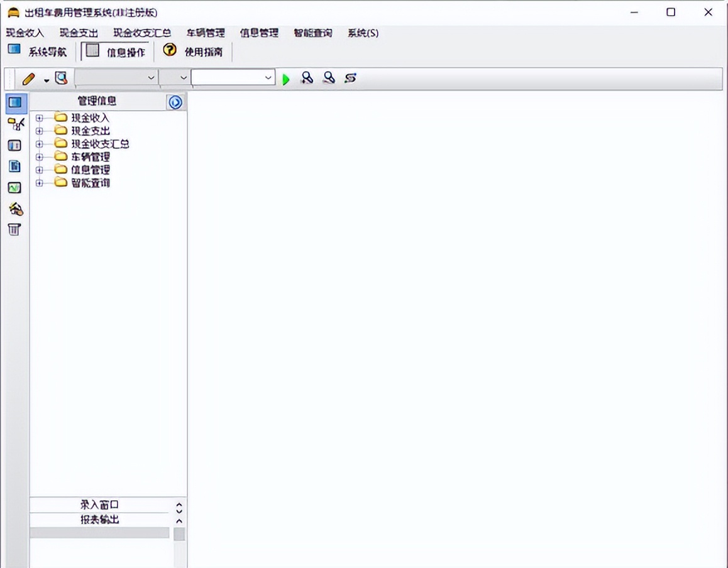This screenshot has width=728, height=568.
Task: Click the green chart icon in left sidebar
Action: click(15, 187)
